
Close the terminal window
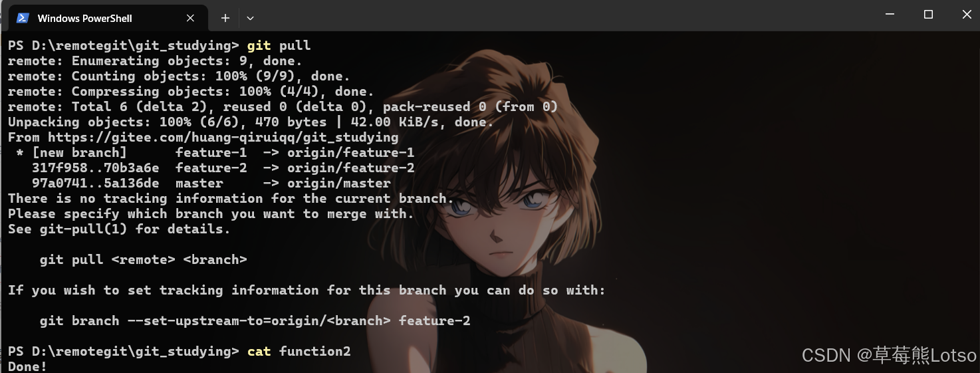tap(966, 14)
